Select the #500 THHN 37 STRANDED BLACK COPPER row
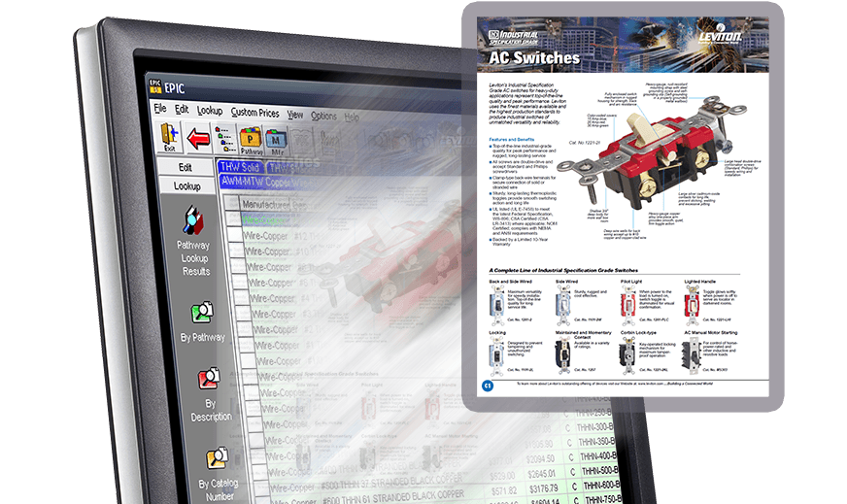This screenshot has height=504, width=847. click(391, 481)
